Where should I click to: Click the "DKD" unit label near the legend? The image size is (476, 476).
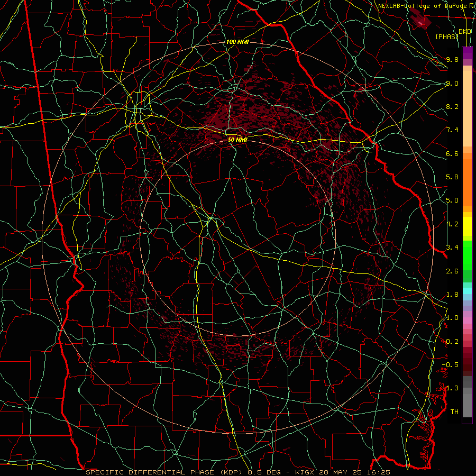[465, 31]
